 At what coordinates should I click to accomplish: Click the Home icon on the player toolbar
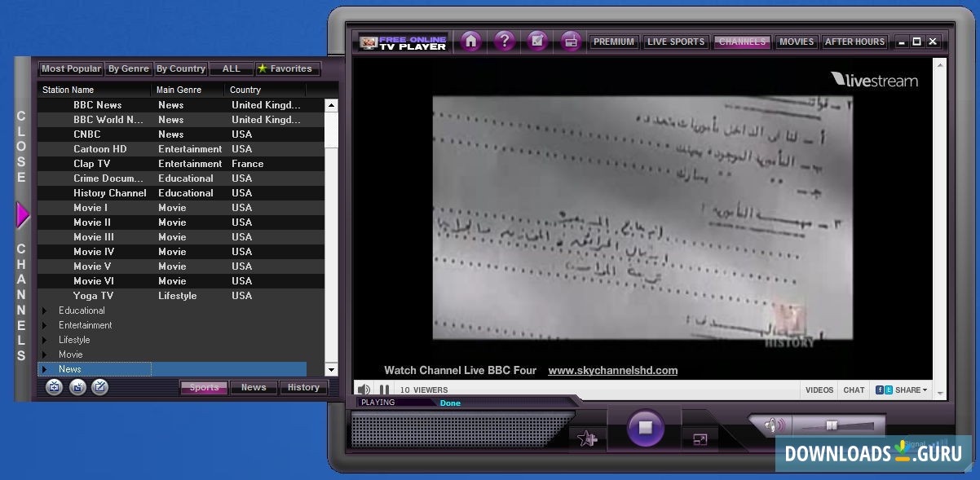(470, 41)
